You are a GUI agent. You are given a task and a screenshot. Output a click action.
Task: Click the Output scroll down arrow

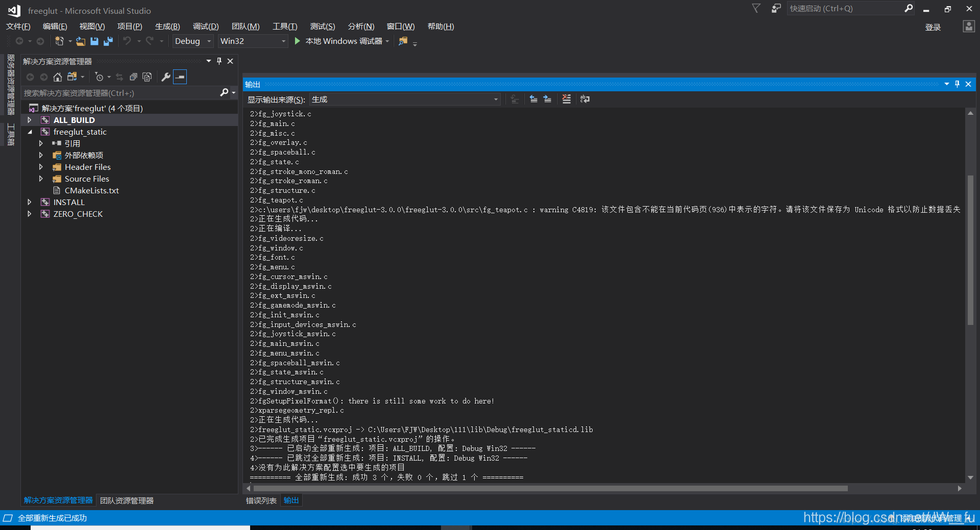coord(970,477)
